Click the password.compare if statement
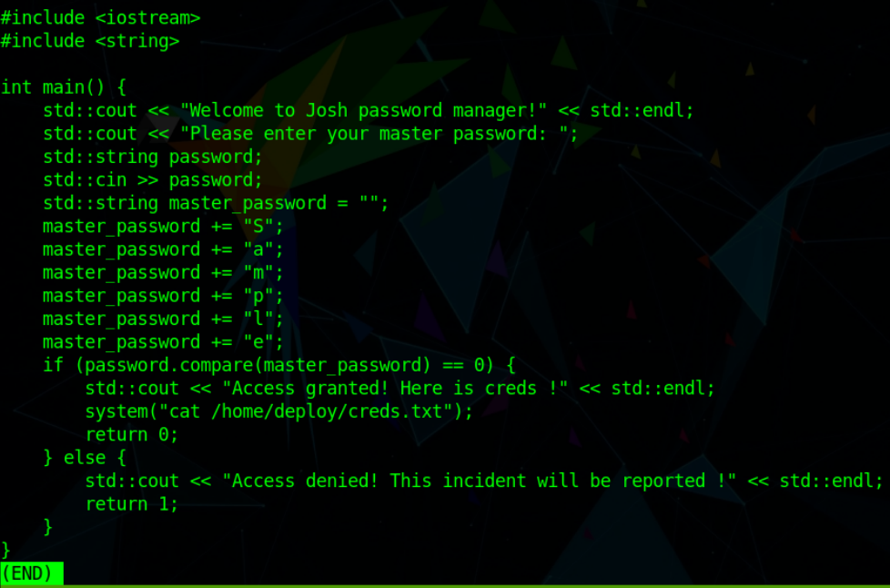 tap(279, 365)
